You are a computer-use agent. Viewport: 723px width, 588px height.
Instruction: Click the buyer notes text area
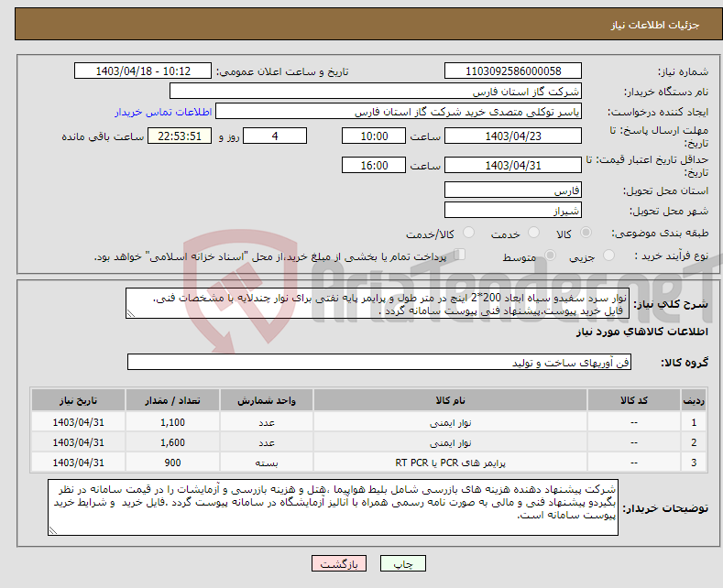[333, 507]
